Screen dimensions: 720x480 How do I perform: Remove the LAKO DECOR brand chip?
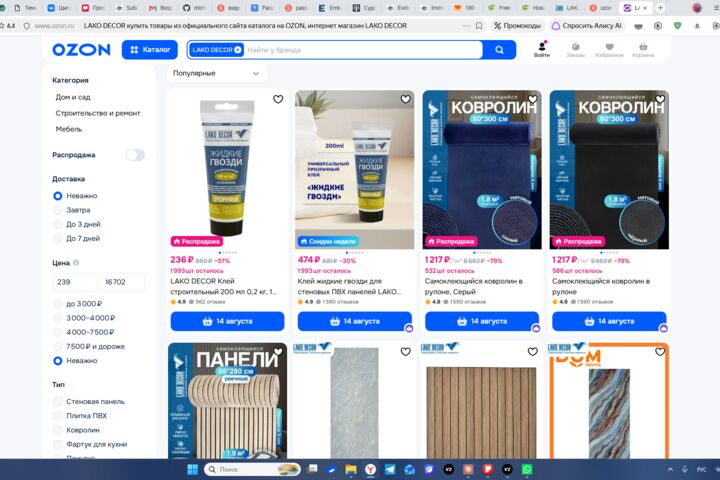click(238, 50)
